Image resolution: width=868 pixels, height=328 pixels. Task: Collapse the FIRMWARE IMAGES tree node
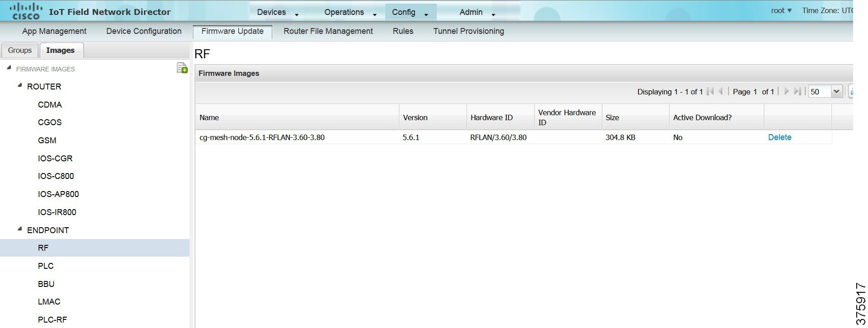pos(9,68)
